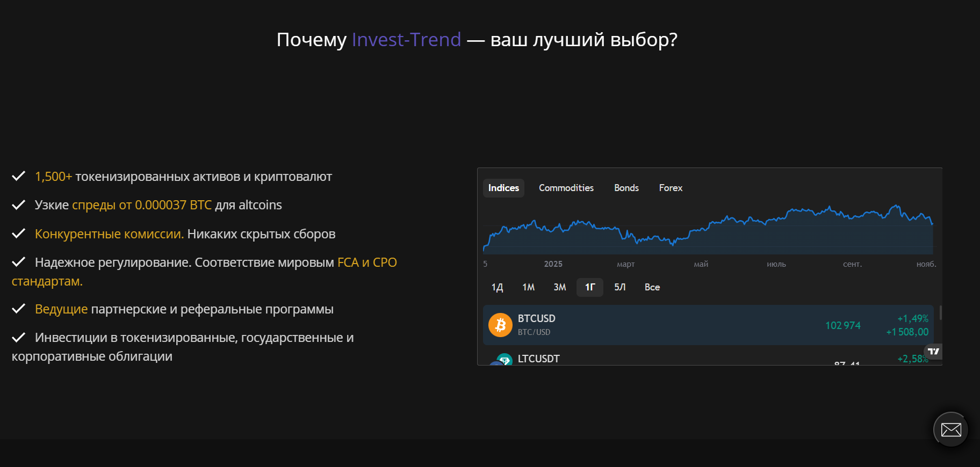This screenshot has width=980, height=467.
Task: Select the Forex tab
Action: (x=671, y=188)
